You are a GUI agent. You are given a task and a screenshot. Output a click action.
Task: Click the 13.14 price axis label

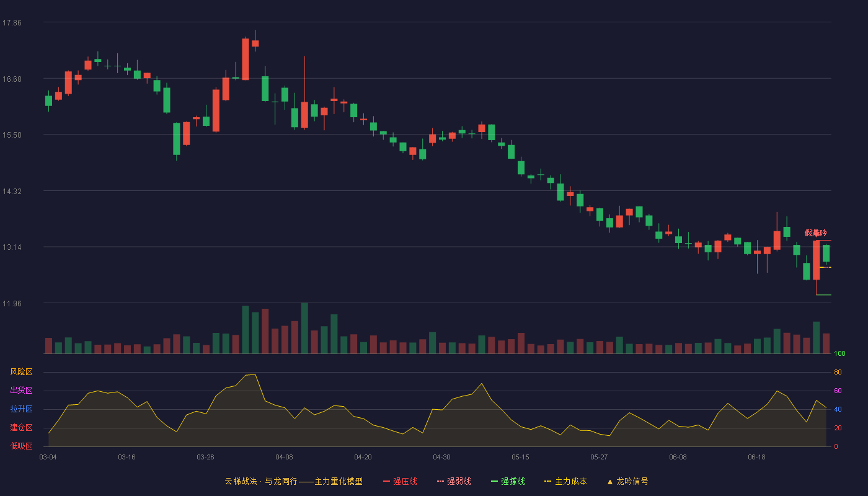12,247
